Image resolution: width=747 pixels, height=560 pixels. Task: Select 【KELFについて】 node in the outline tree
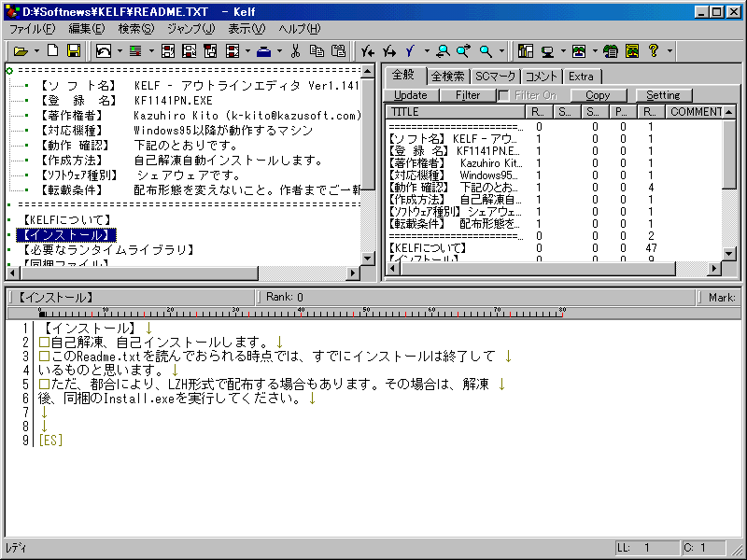click(x=66, y=220)
